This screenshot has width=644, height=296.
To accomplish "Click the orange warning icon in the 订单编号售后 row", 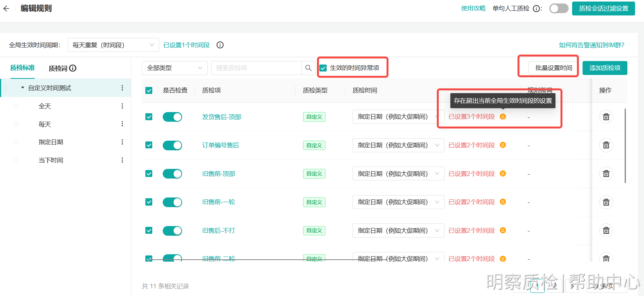I will coord(503,145).
